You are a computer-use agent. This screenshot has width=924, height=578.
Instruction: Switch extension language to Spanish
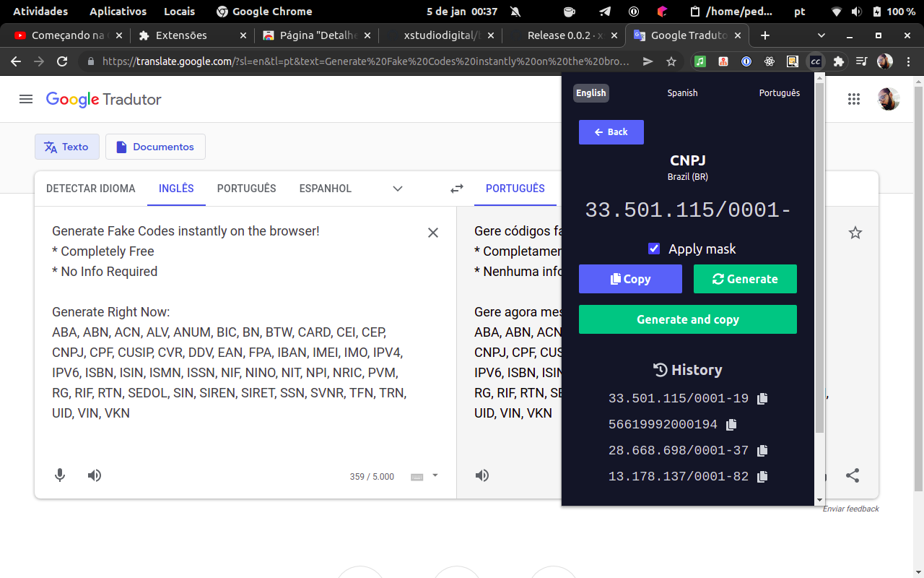[682, 93]
